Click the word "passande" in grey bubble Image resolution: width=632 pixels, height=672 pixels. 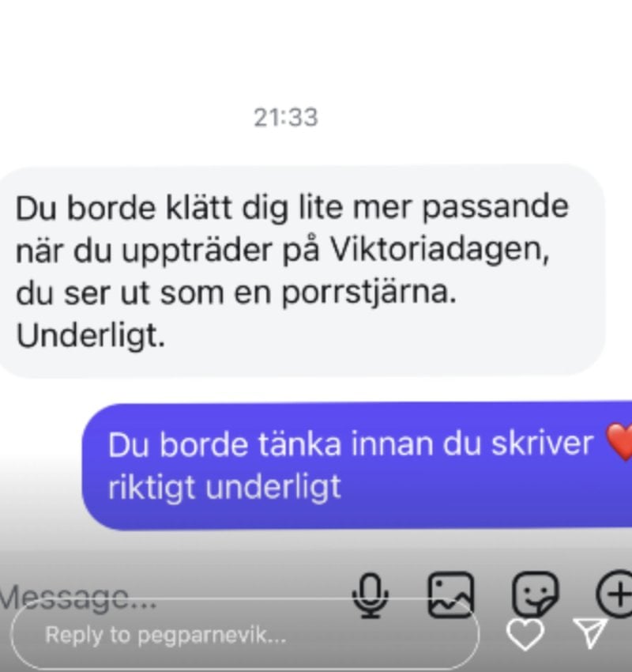tap(495, 207)
